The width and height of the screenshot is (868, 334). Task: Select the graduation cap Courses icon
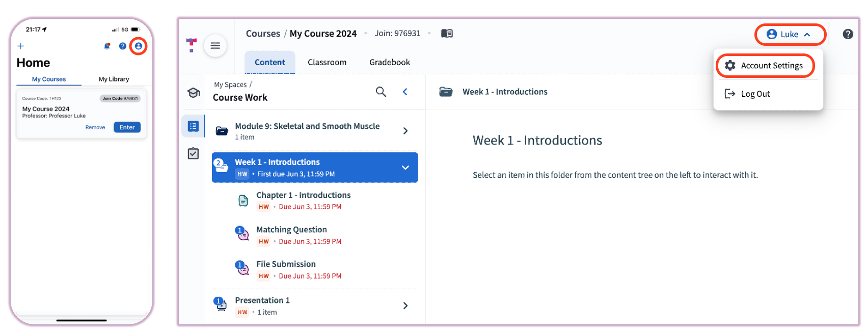click(x=194, y=93)
